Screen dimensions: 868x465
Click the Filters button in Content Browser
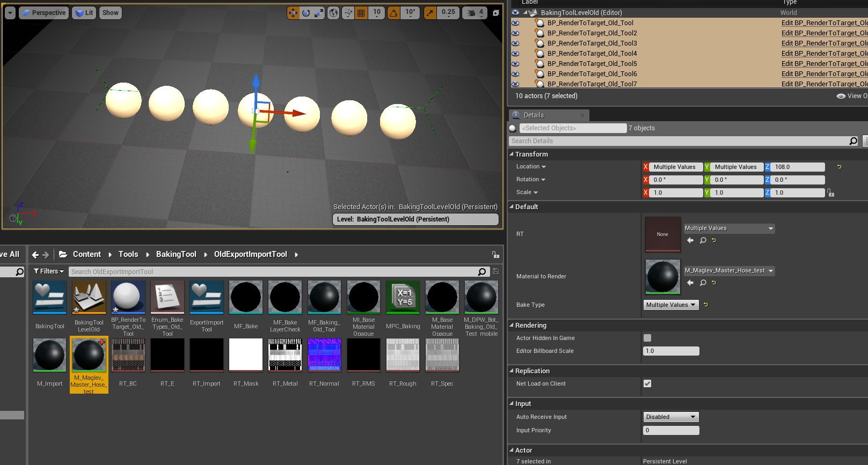click(48, 271)
